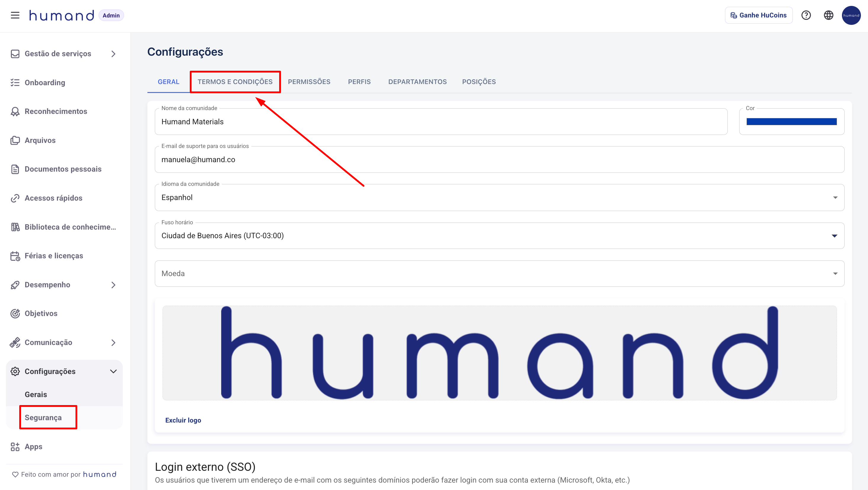Click the Ganhe HuCoins button
Viewport: 868px width, 490px height.
tap(758, 15)
